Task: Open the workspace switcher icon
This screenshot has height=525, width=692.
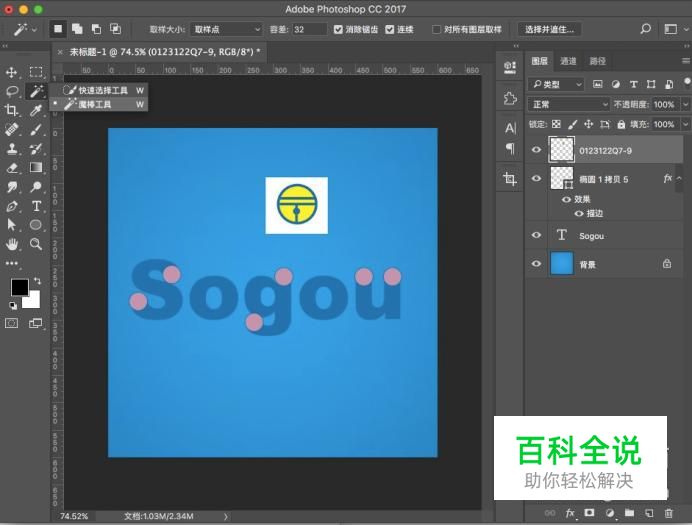Action: click(670, 29)
